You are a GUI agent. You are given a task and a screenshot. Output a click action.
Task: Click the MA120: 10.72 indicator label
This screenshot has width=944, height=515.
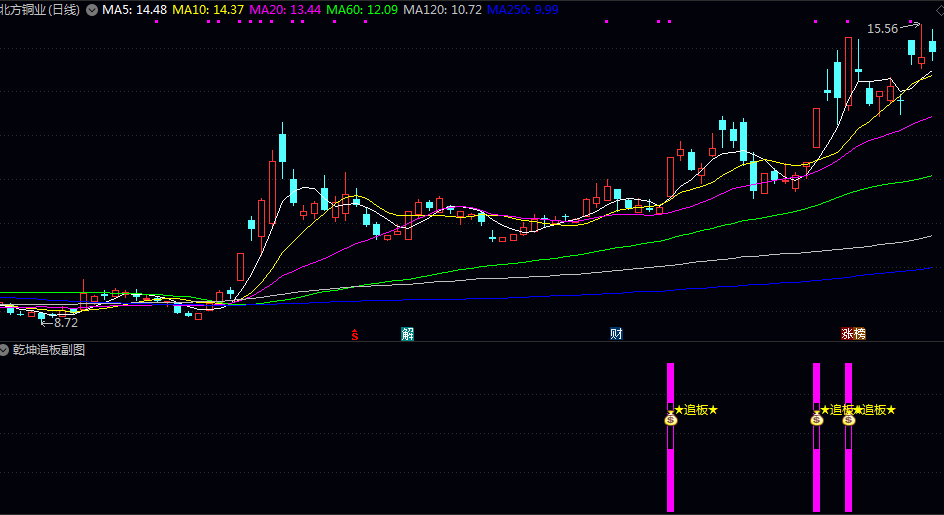coord(442,10)
